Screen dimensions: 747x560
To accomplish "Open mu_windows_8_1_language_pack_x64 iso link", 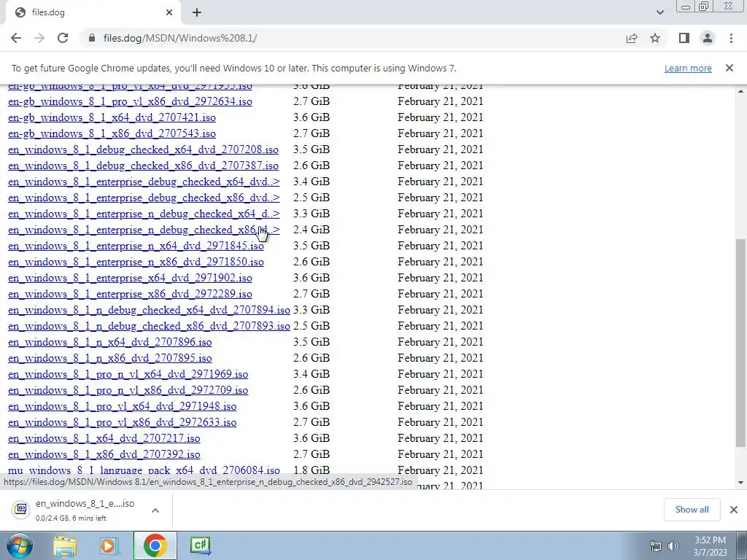I will pyautogui.click(x=144, y=470).
